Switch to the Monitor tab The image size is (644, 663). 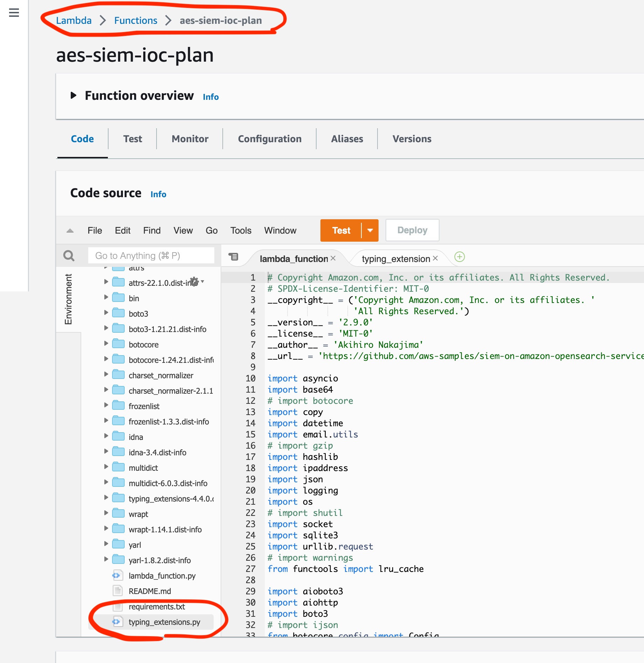pyautogui.click(x=189, y=139)
